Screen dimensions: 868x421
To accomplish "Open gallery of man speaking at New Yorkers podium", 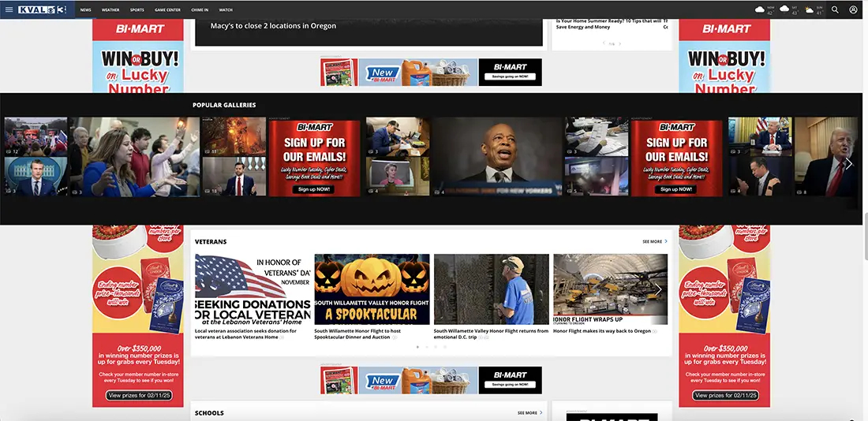I will [x=498, y=157].
